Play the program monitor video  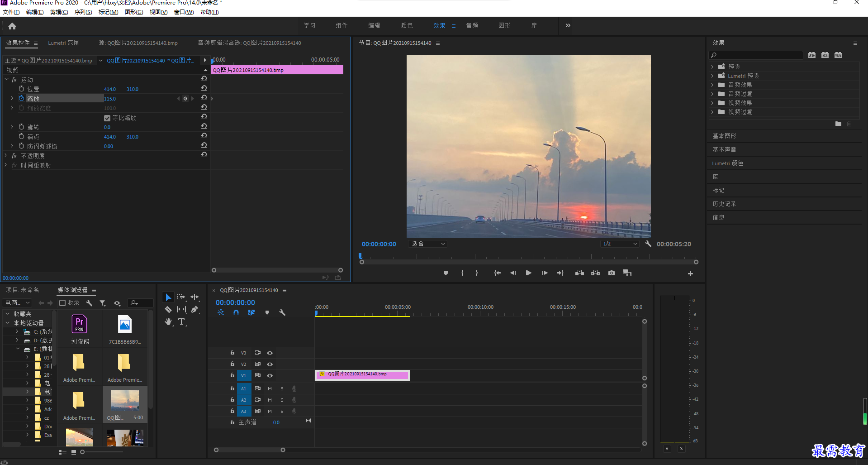528,273
